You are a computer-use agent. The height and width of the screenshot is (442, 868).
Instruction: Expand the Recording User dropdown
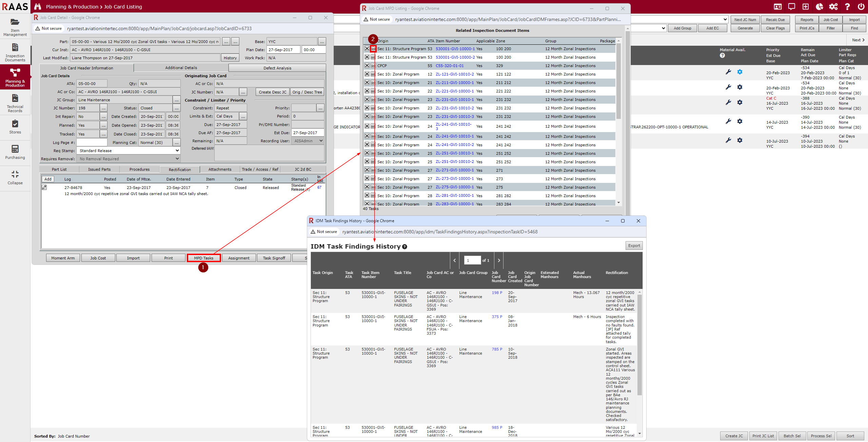click(308, 141)
